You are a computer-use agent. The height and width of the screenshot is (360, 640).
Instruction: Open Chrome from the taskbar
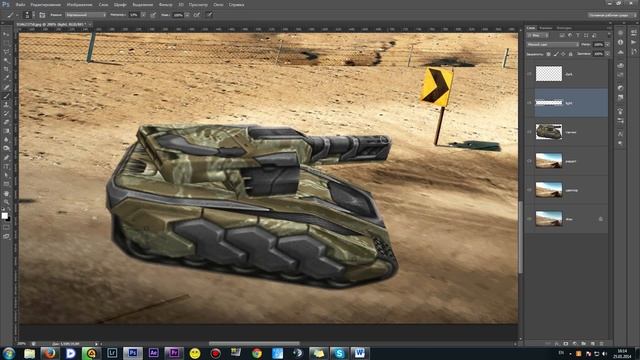257,353
